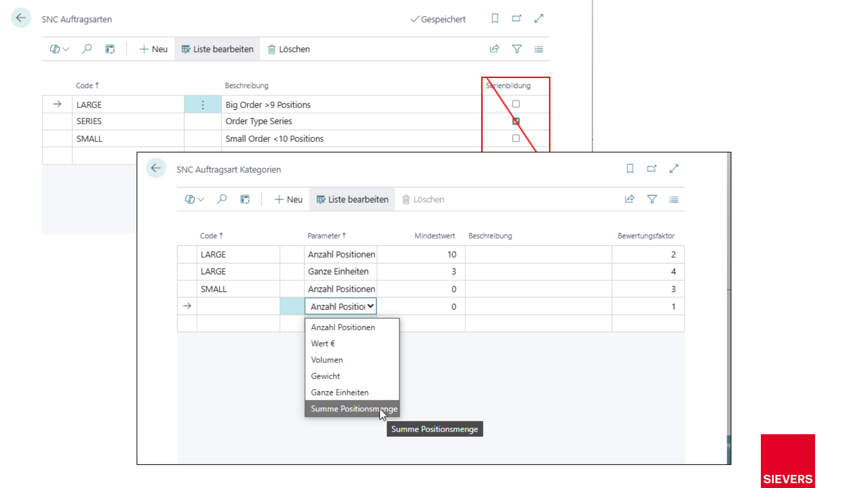Click Bewertungsfaktor column header
This screenshot has height=488, width=868.
646,236
